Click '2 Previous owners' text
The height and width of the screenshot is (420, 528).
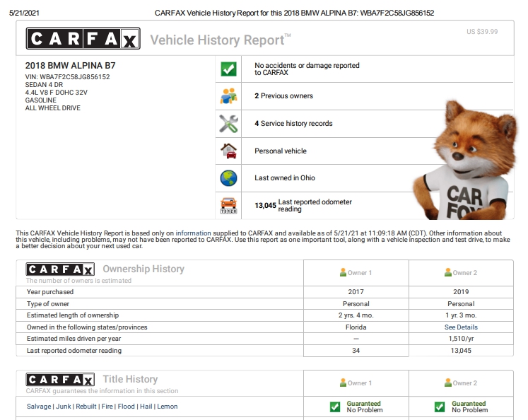(x=283, y=96)
